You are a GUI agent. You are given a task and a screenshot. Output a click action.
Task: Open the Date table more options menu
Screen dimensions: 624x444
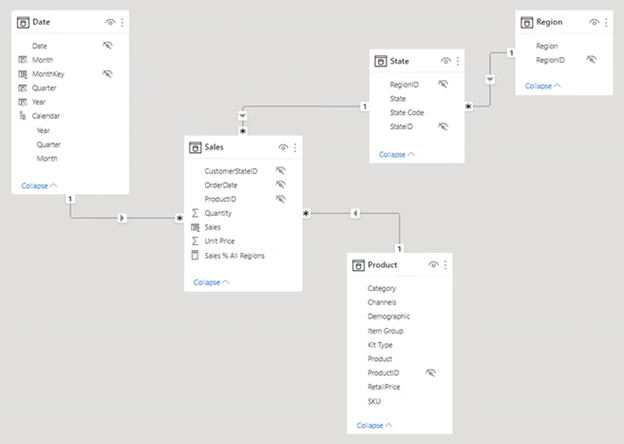tap(122, 21)
